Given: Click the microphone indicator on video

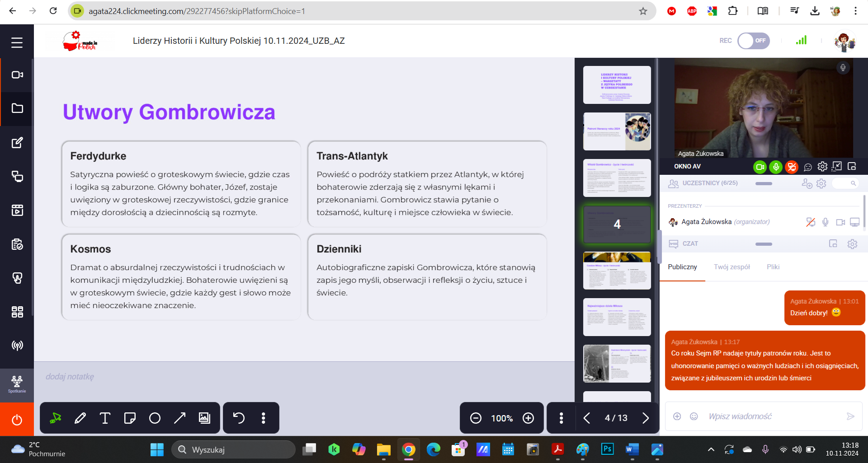Looking at the screenshot, I should 843,68.
